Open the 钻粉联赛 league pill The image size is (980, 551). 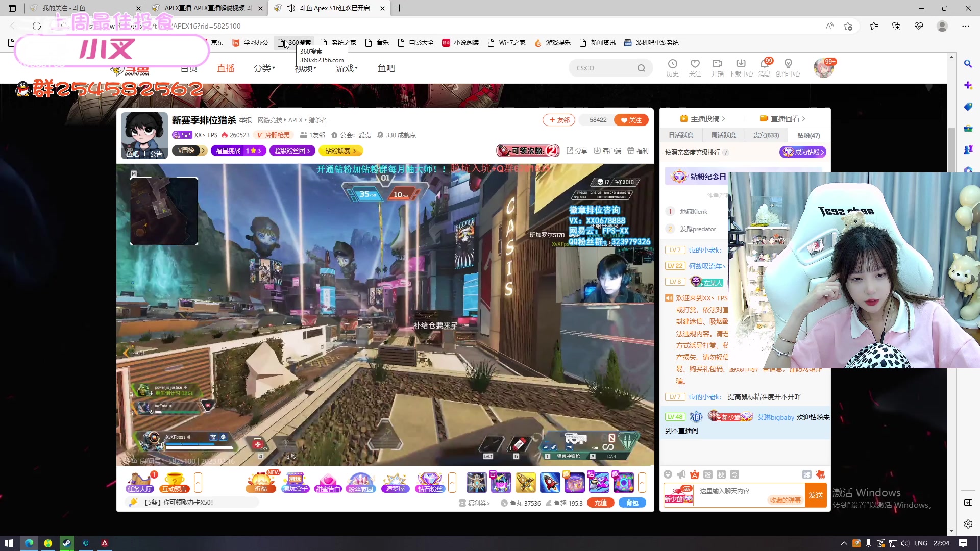click(x=340, y=151)
